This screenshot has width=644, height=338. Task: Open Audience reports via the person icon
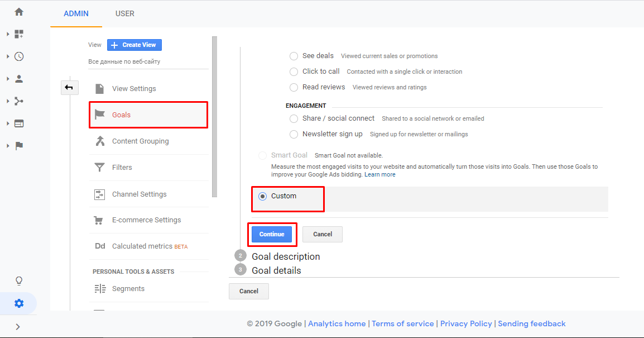18,78
